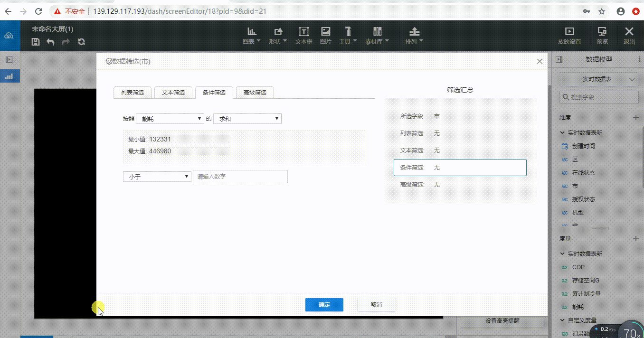Click the 预览 preview icon
The width and height of the screenshot is (644, 338).
602,36
